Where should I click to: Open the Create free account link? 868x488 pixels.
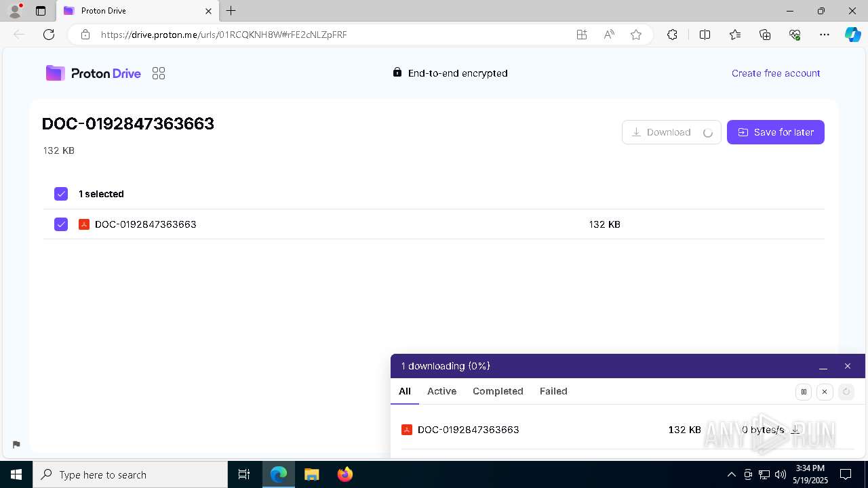coord(776,73)
